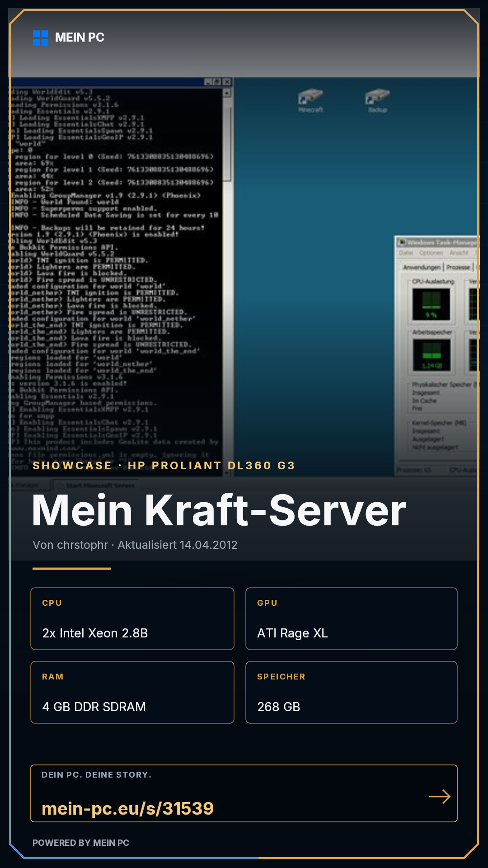Click the 2x Intel Xeon 2.8B value
This screenshot has height=868, width=488.
[x=95, y=633]
